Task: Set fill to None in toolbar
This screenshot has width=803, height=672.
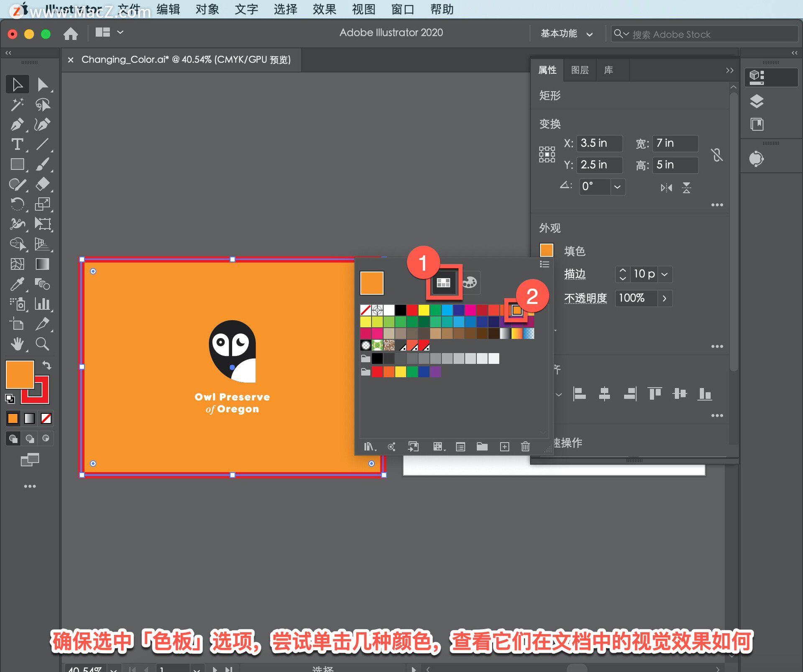Action: coord(46,418)
